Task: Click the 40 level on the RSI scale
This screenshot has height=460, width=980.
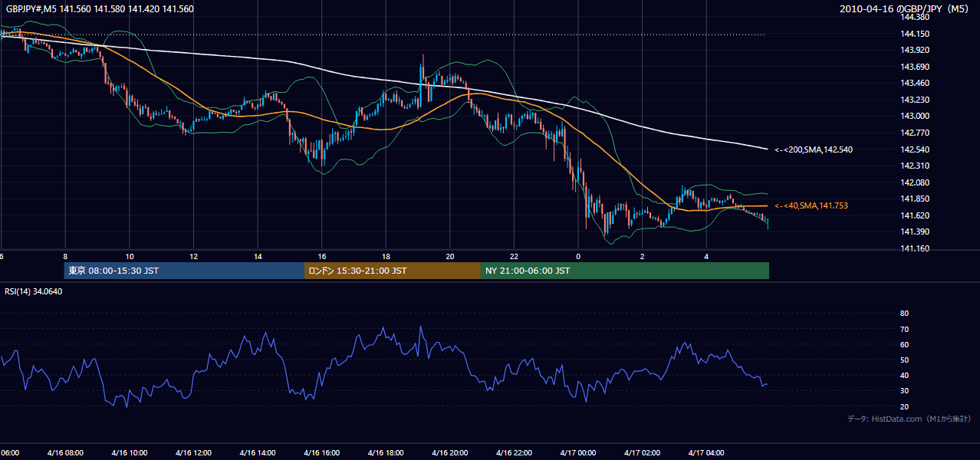Action: pyautogui.click(x=904, y=375)
